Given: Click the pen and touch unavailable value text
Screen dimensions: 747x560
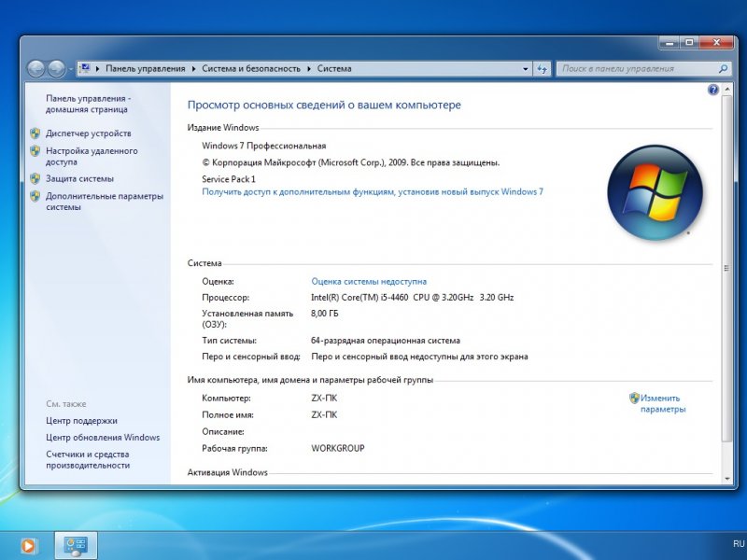Looking at the screenshot, I should pos(419,357).
